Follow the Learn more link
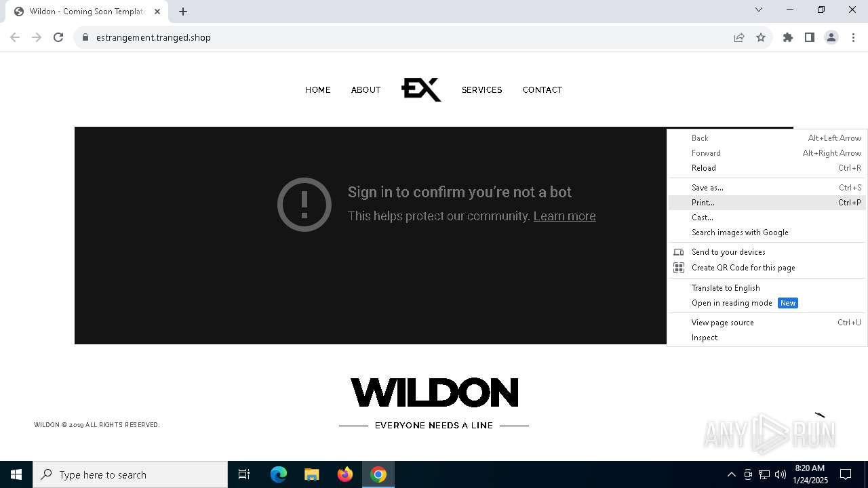 point(564,216)
